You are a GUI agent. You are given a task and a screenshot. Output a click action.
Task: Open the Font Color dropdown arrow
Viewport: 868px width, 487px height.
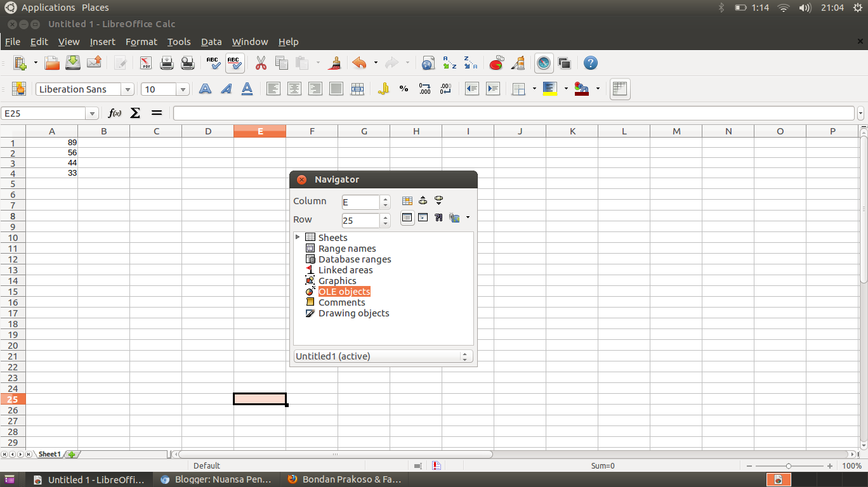[597, 89]
